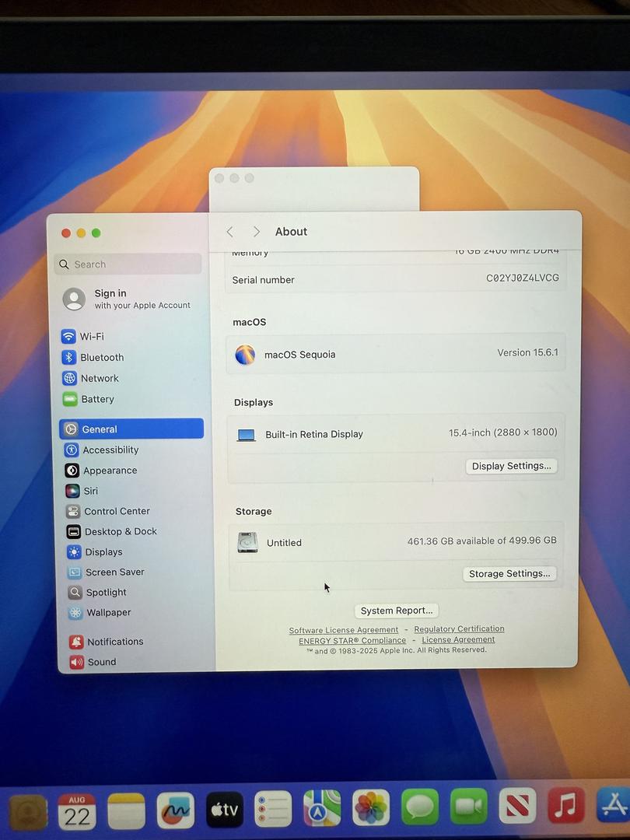Launch Photos from the Dock
The height and width of the screenshot is (840, 630).
(371, 807)
